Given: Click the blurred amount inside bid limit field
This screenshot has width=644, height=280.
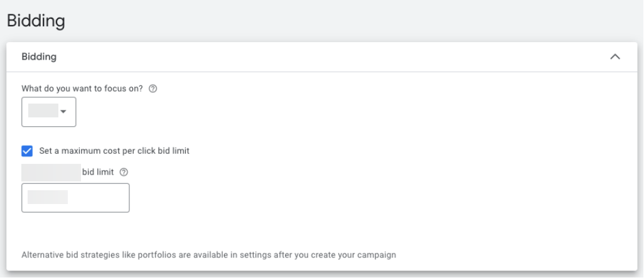Looking at the screenshot, I should click(x=47, y=198).
